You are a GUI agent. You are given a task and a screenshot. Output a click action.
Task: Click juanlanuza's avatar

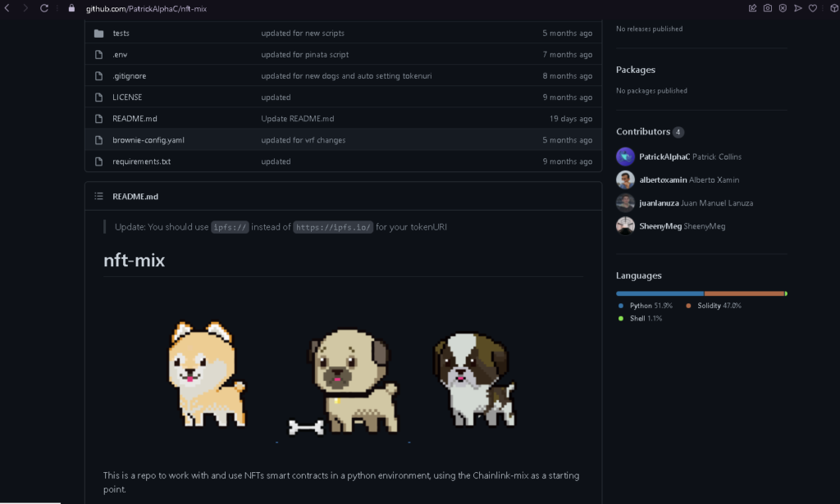point(625,202)
